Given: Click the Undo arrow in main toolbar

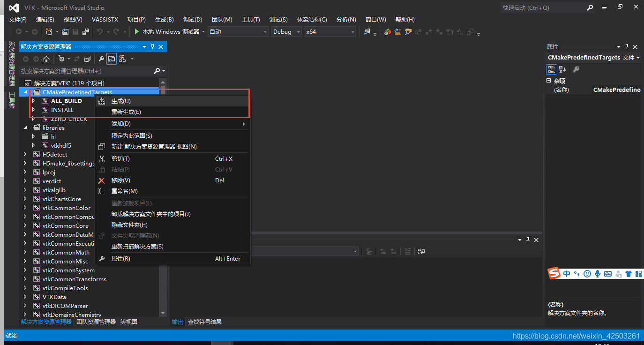Looking at the screenshot, I should [99, 32].
